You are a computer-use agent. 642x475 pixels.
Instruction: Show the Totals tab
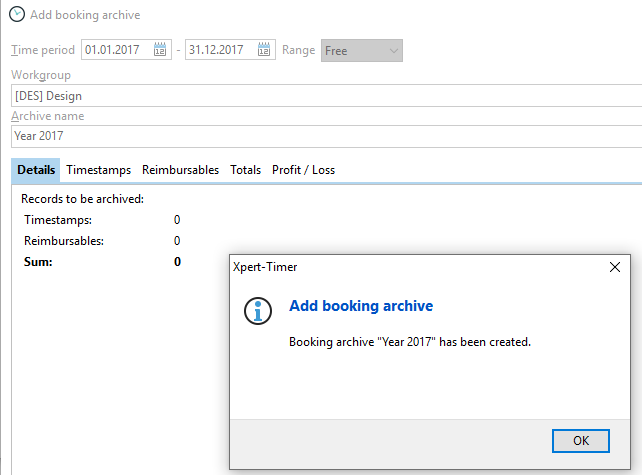(245, 170)
